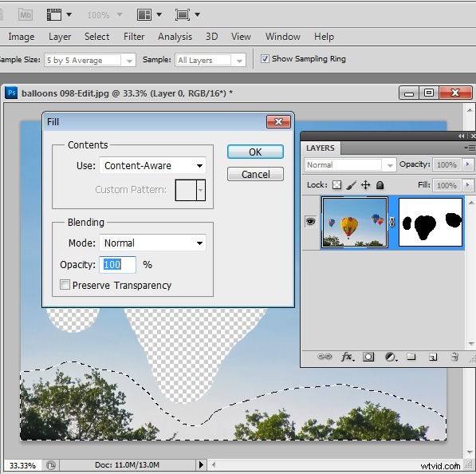Open the Layers panel options menu icon
The width and height of the screenshot is (476, 474).
(470, 148)
